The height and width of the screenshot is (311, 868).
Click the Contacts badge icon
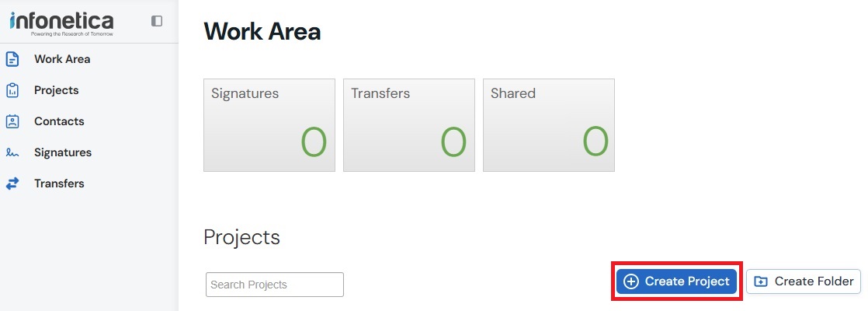12,121
